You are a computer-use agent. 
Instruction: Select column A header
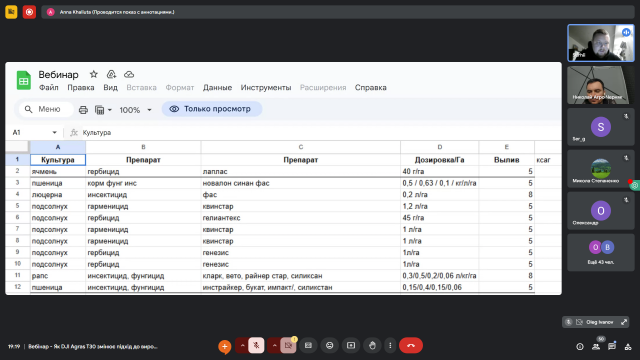click(x=58, y=147)
